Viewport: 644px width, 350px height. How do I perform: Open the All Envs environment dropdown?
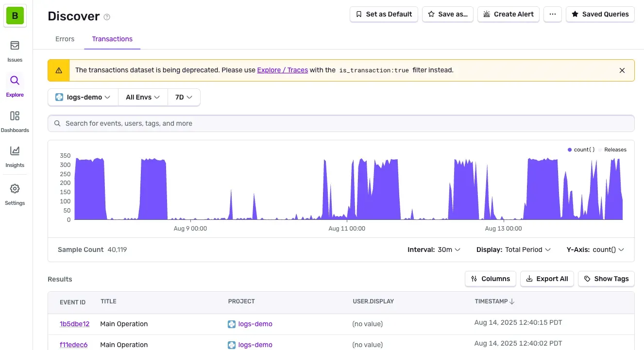143,97
